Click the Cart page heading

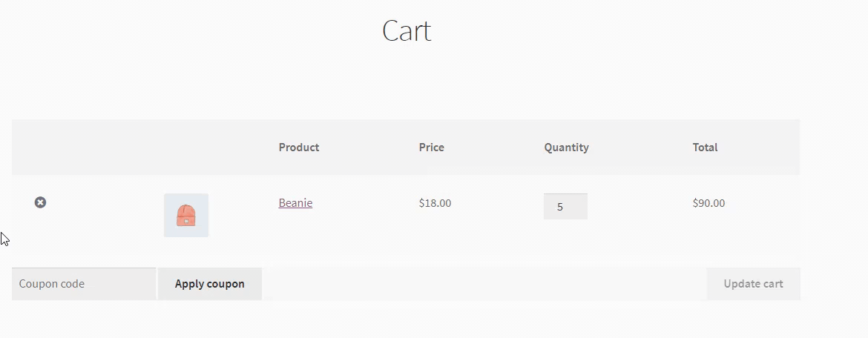pyautogui.click(x=406, y=31)
